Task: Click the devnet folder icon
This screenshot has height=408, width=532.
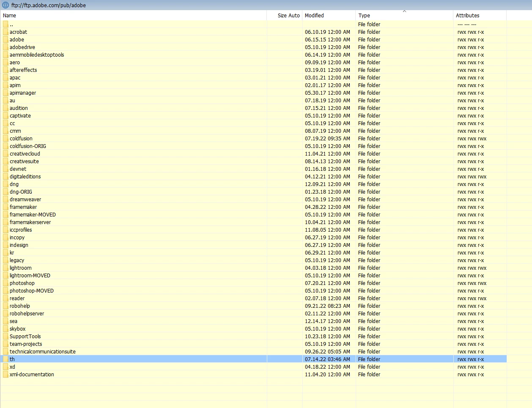Action: click(x=5, y=169)
